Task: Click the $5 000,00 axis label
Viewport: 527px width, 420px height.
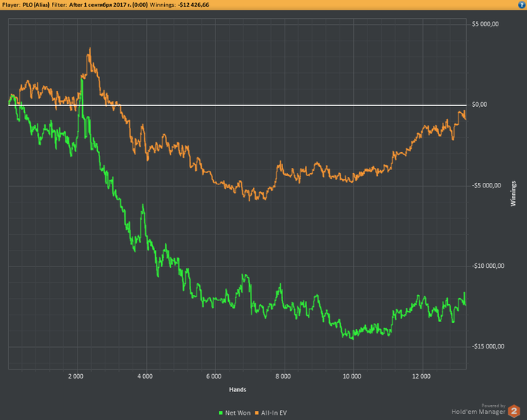Action: (x=485, y=24)
